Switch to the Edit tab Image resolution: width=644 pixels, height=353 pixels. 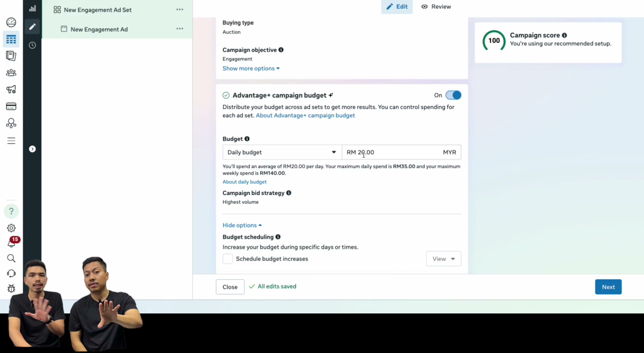click(397, 7)
